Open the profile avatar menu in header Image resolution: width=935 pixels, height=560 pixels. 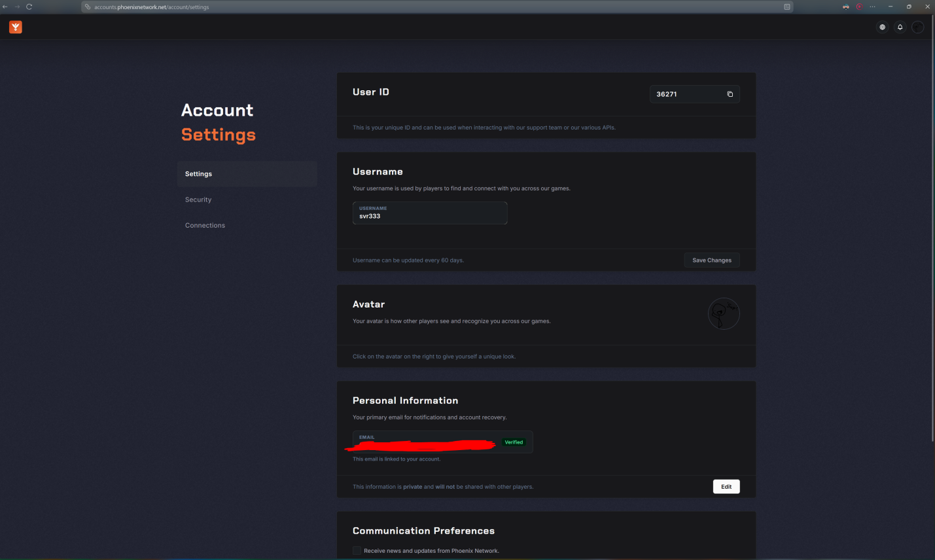point(918,27)
